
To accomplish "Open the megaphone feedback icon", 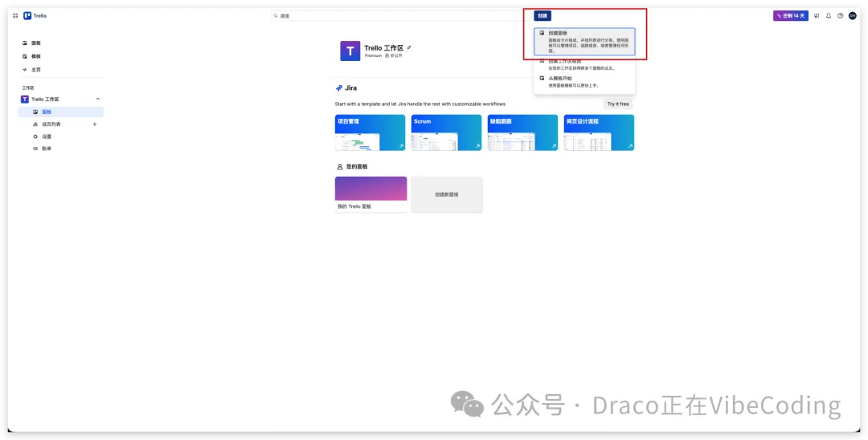I will [x=817, y=15].
